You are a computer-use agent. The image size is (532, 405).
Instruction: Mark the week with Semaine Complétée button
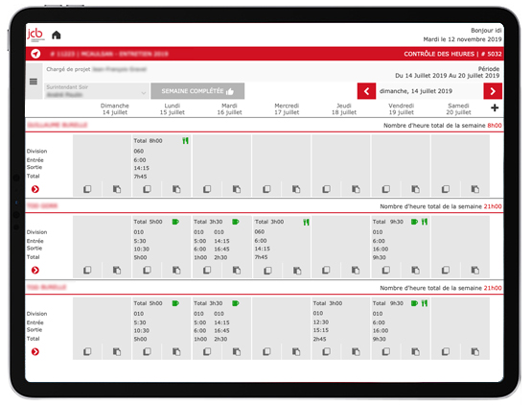[197, 91]
